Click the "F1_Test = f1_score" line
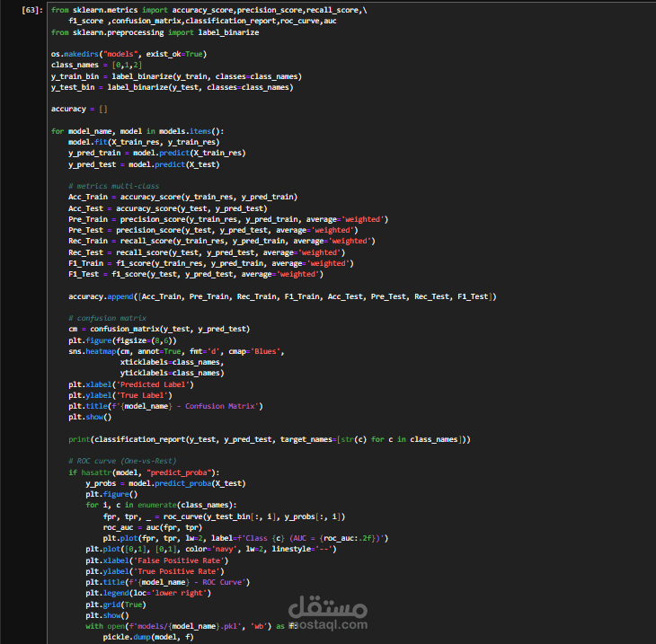656x644 pixels. pos(196,274)
